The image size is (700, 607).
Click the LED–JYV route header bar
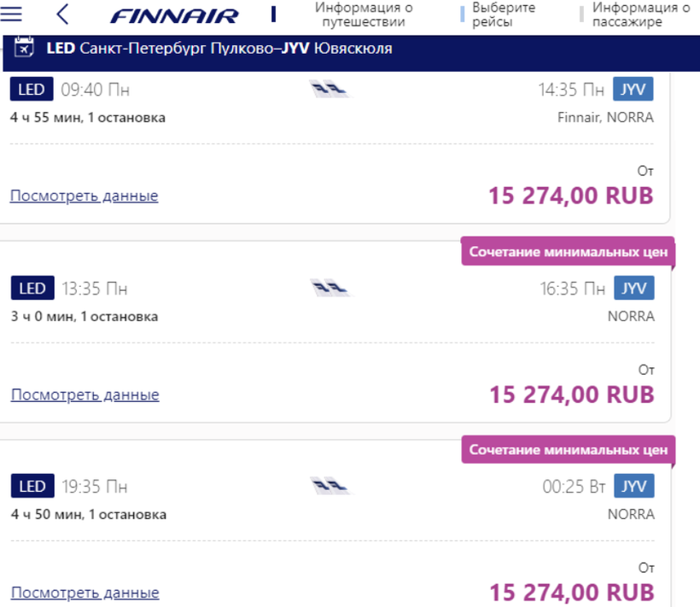341,49
